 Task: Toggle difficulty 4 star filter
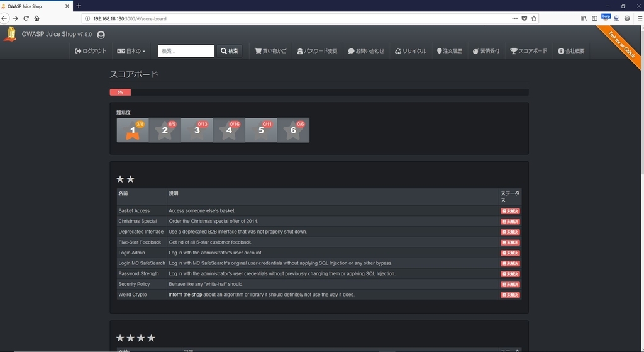(229, 130)
